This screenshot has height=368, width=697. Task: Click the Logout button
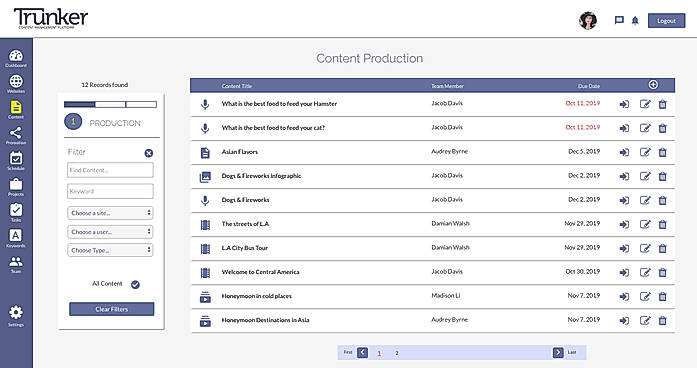[666, 21]
